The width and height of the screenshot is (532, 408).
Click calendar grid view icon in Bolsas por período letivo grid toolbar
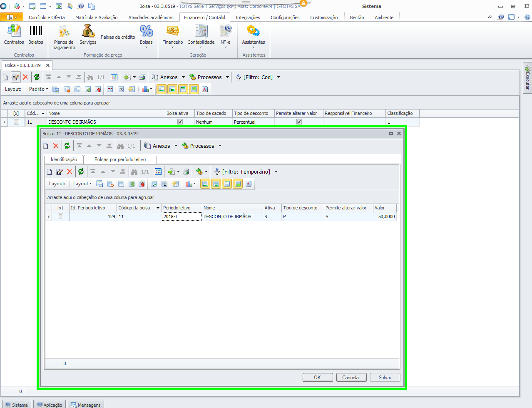(x=158, y=172)
